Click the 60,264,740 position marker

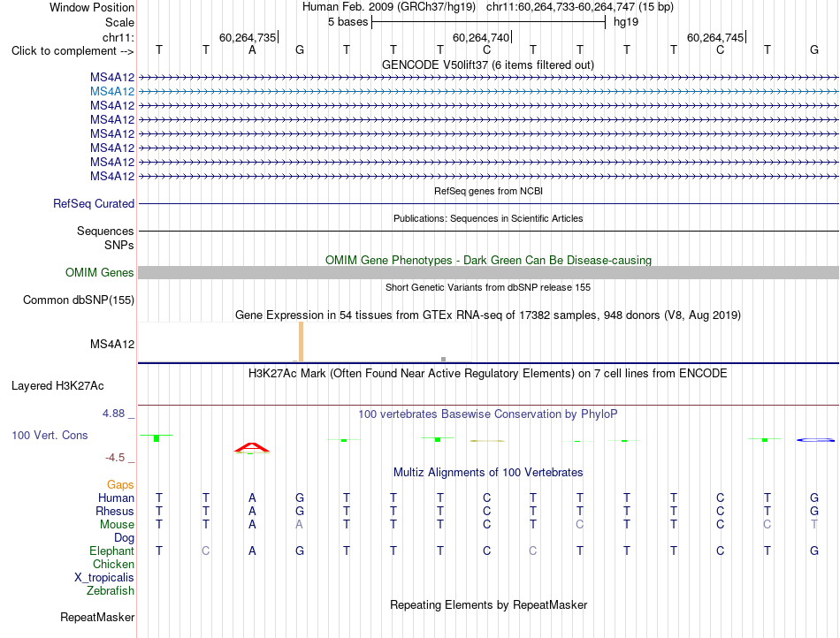(x=482, y=37)
